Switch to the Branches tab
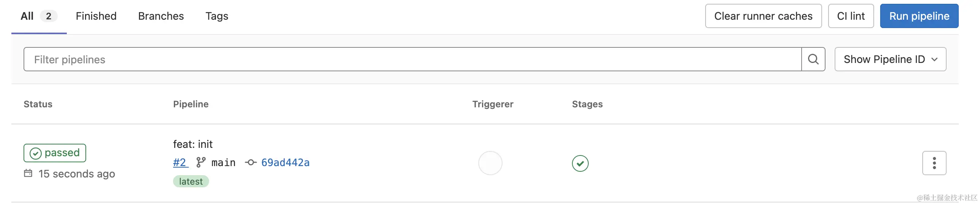Image resolution: width=980 pixels, height=204 pixels. (161, 16)
